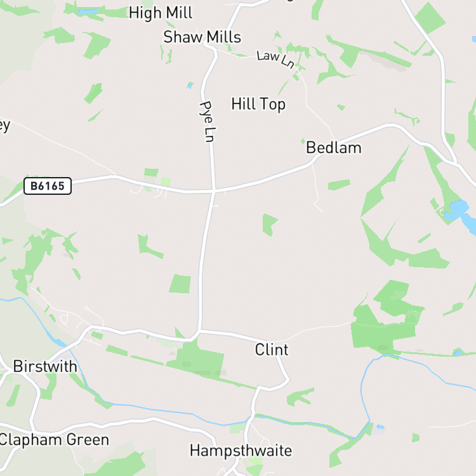
Task: Click the green field southeast of Bedlam label
Action: (339, 185)
